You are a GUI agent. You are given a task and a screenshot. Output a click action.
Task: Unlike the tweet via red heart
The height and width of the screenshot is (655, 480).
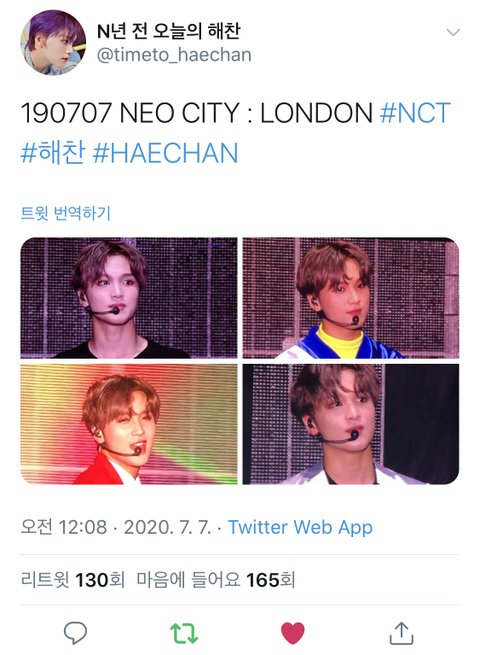click(293, 633)
